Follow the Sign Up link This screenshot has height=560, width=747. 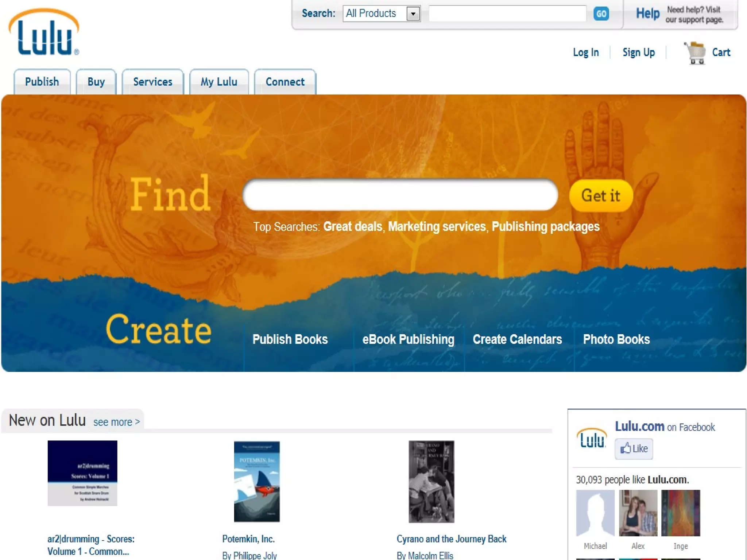(638, 52)
